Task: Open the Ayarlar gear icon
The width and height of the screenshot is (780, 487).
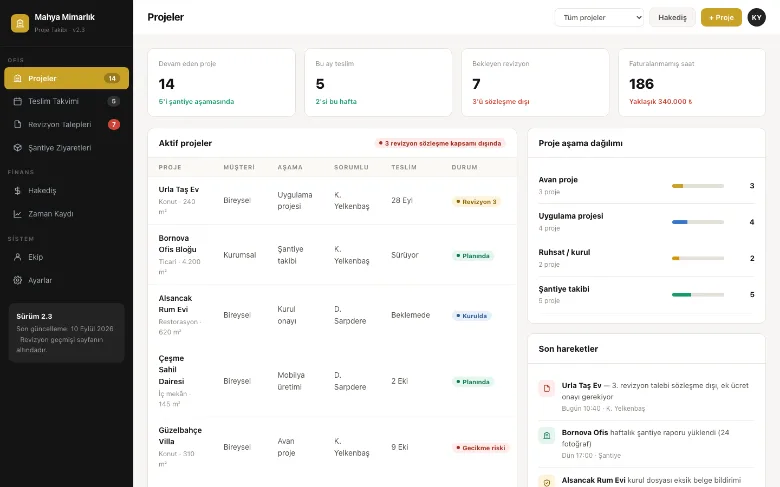Action: pos(17,280)
